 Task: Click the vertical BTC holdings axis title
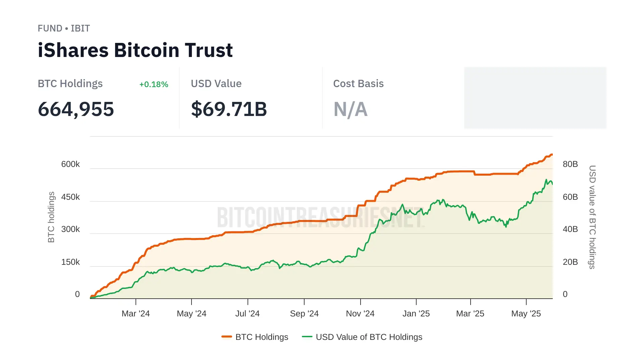(51, 217)
